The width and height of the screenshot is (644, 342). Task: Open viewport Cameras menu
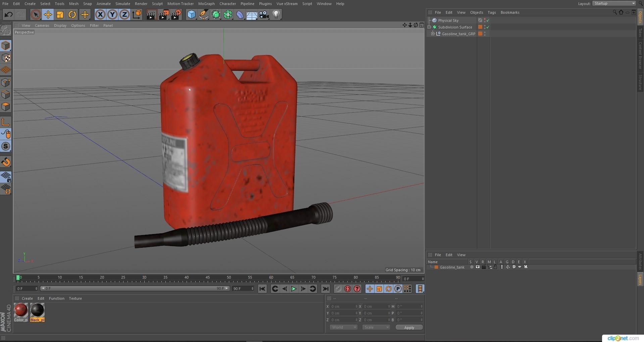pyautogui.click(x=42, y=25)
